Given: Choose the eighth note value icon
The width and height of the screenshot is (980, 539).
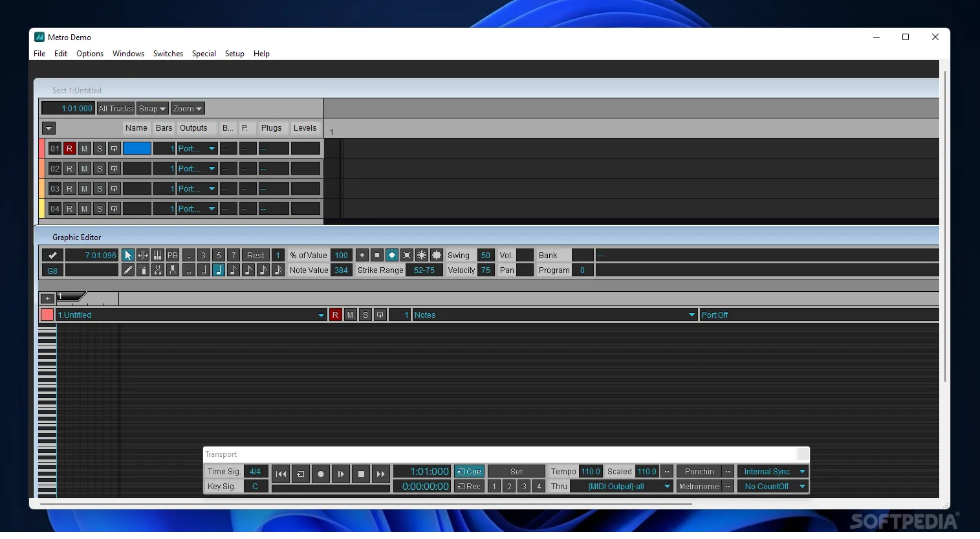Looking at the screenshot, I should (233, 270).
